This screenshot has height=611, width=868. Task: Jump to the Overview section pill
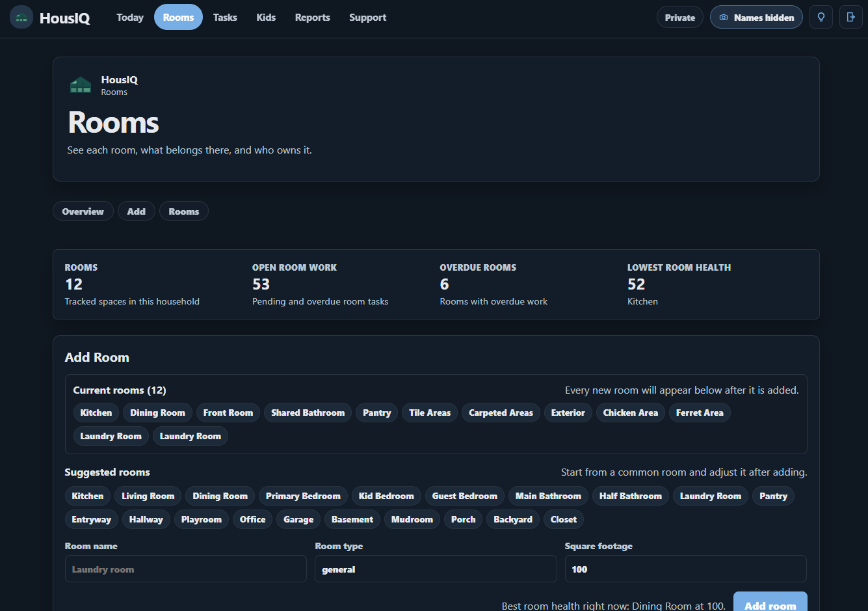click(83, 211)
